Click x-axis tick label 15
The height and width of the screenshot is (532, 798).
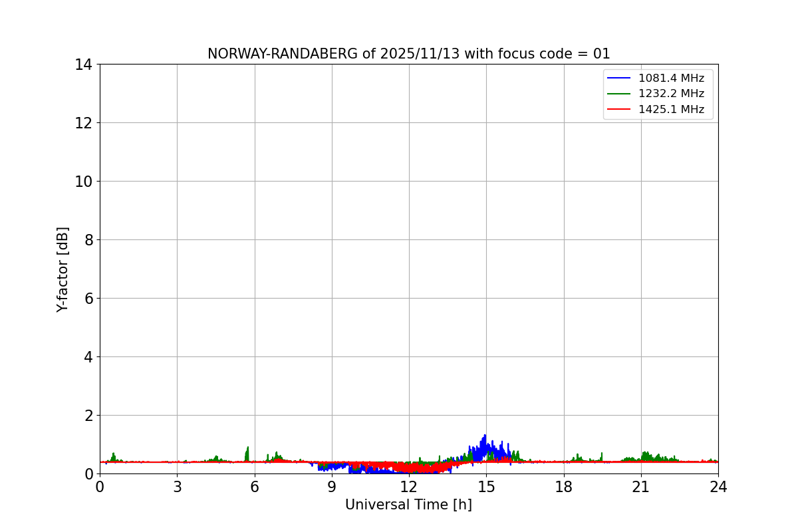[486, 487]
